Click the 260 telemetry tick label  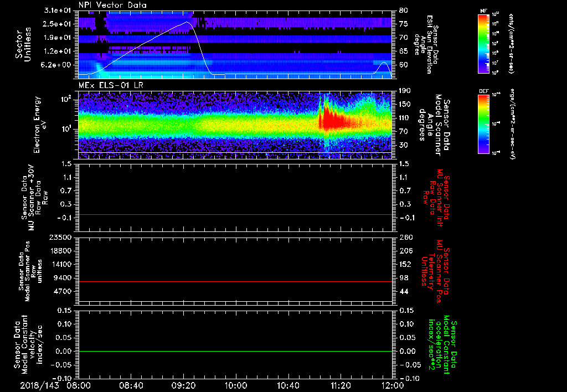pos(406,238)
